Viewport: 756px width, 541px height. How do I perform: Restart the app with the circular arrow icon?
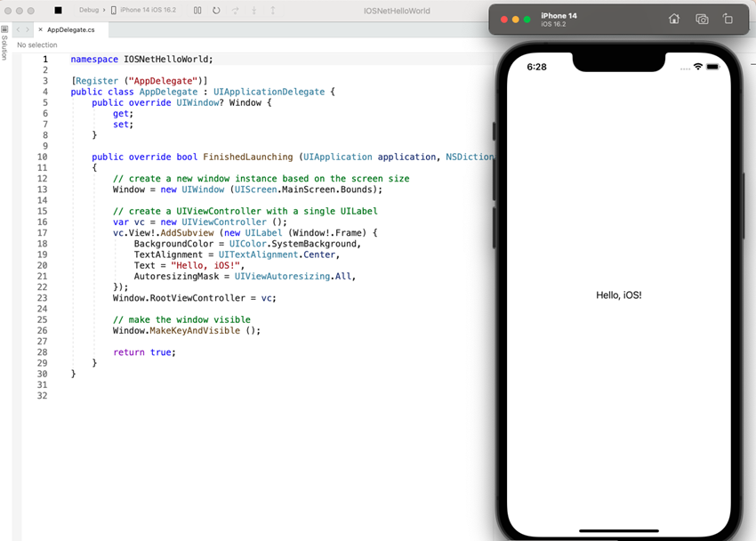pos(216,10)
